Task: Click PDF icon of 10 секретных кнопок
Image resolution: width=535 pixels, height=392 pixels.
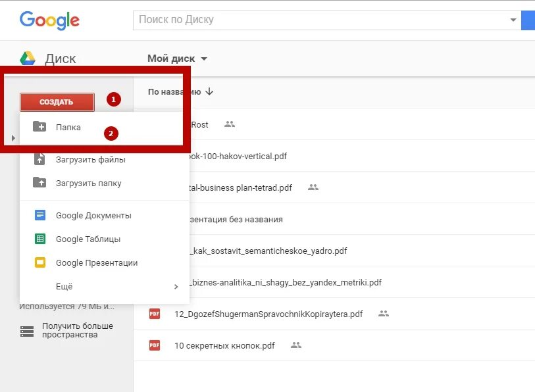Action: 155,345
